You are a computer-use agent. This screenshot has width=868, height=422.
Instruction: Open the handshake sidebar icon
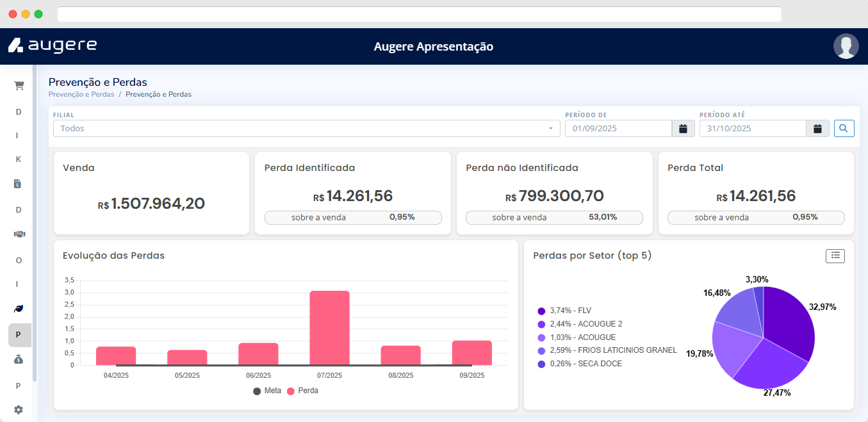pos(19,234)
